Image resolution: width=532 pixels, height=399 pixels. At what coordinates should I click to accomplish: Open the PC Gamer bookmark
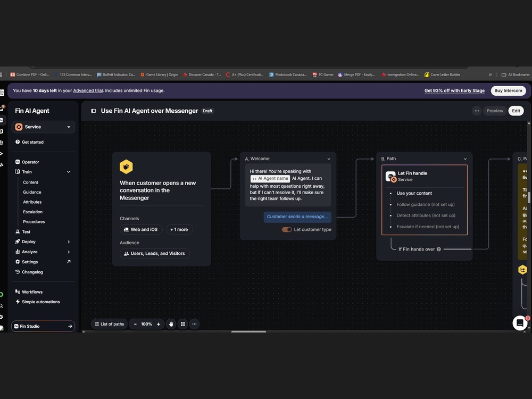(323, 74)
